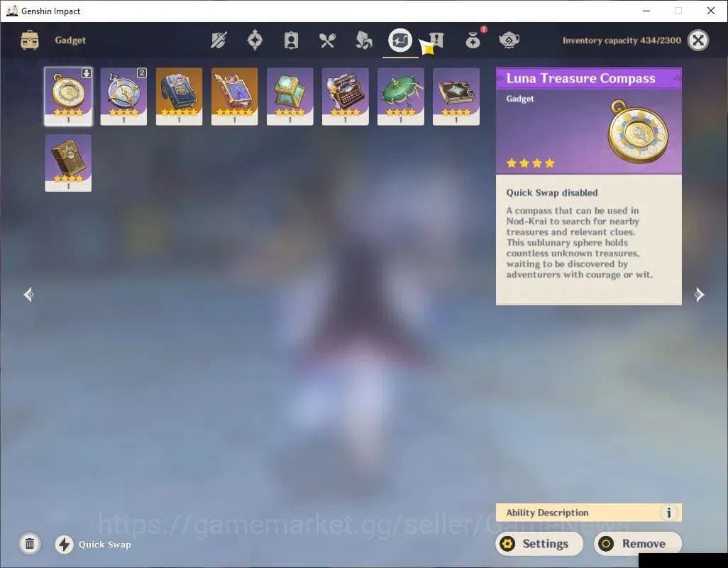Select the blue five-star book gadget
The image size is (728, 568).
point(180,97)
